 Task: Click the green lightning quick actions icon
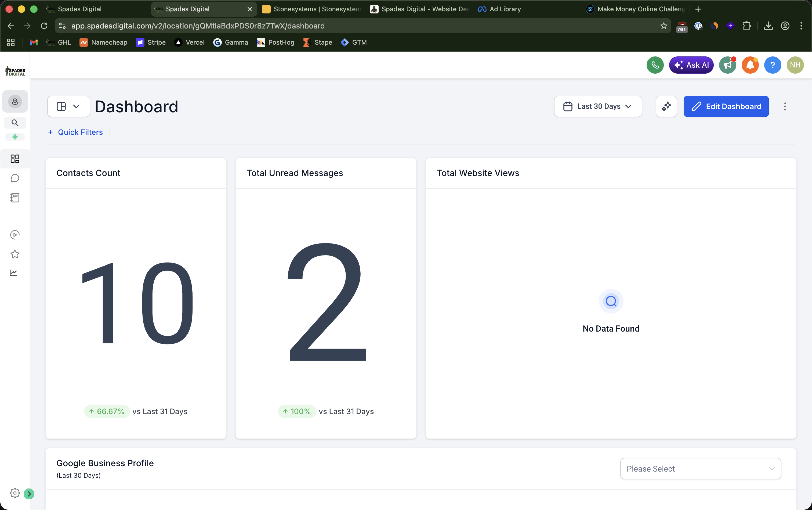[x=15, y=137]
